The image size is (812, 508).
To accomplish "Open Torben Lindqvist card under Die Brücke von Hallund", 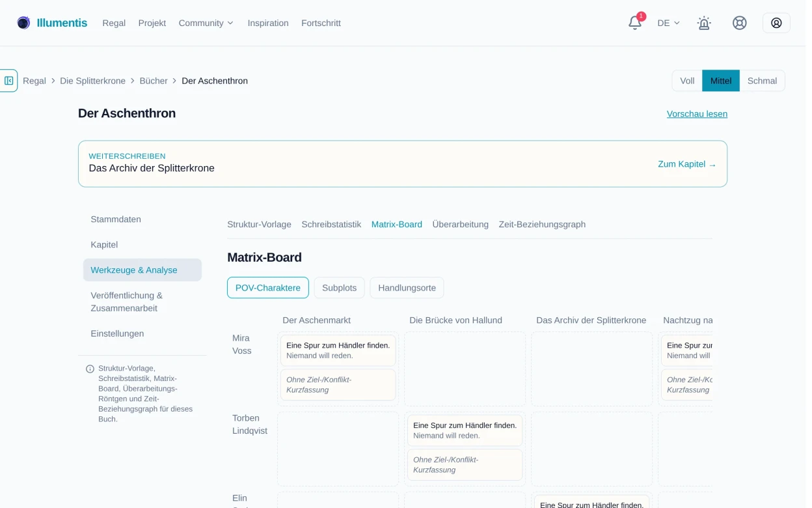I will tap(465, 430).
